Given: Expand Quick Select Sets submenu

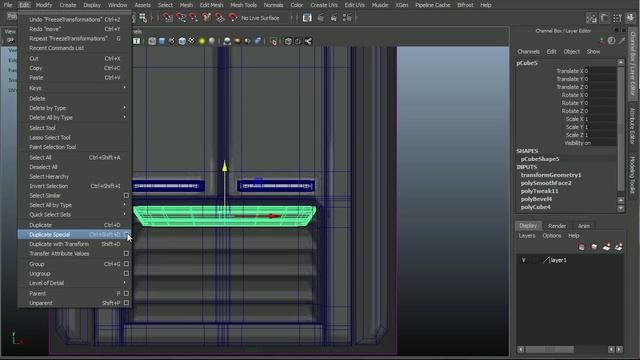Looking at the screenshot, I should coord(124,214).
